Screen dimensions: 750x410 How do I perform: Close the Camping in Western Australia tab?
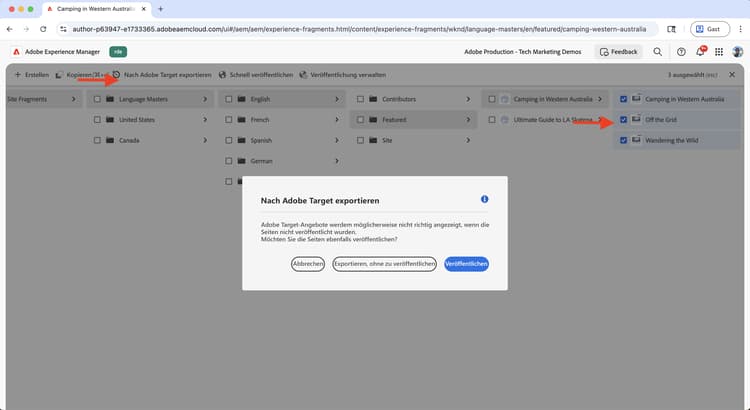[143, 9]
